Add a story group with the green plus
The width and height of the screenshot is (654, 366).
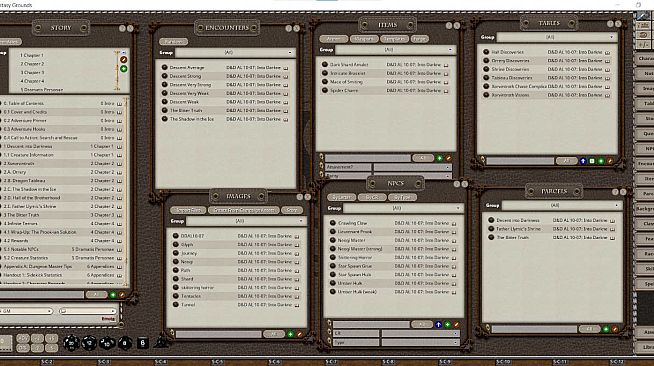(x=123, y=69)
